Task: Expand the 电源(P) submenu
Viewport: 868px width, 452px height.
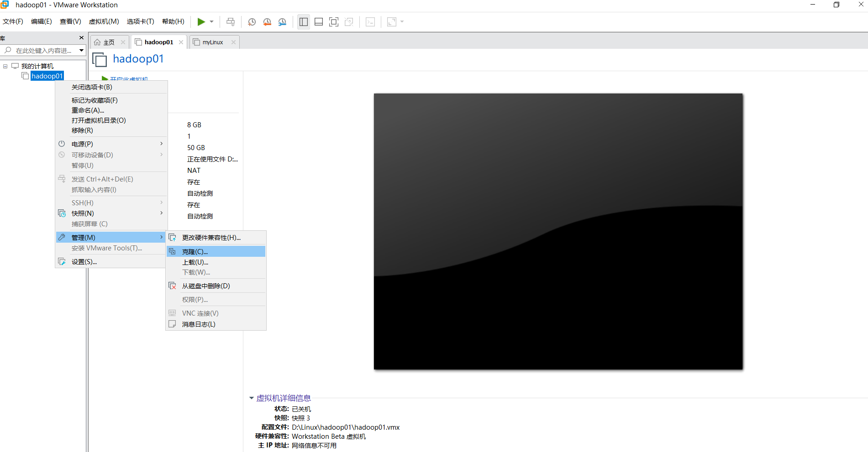Action: [111, 144]
